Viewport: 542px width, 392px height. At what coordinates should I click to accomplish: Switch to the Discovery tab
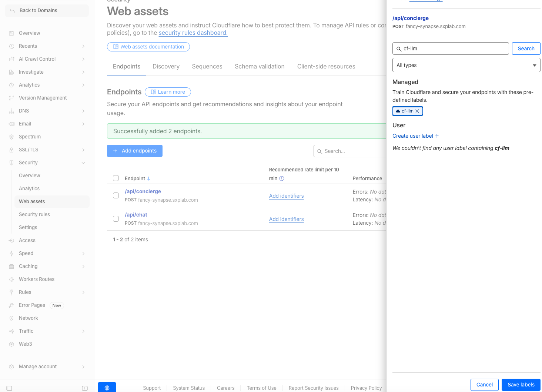(x=166, y=67)
